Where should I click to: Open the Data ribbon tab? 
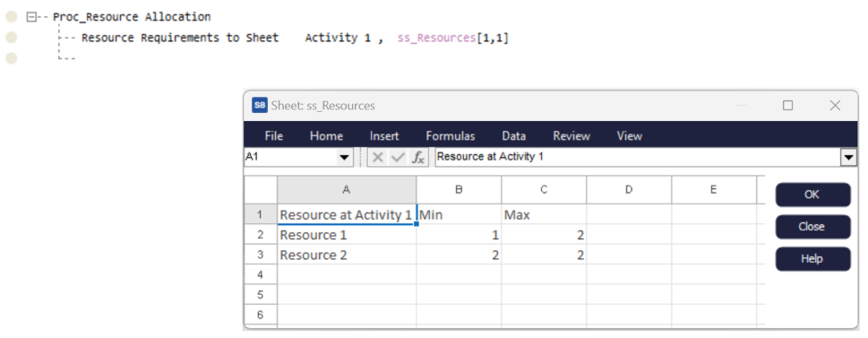[x=513, y=136]
